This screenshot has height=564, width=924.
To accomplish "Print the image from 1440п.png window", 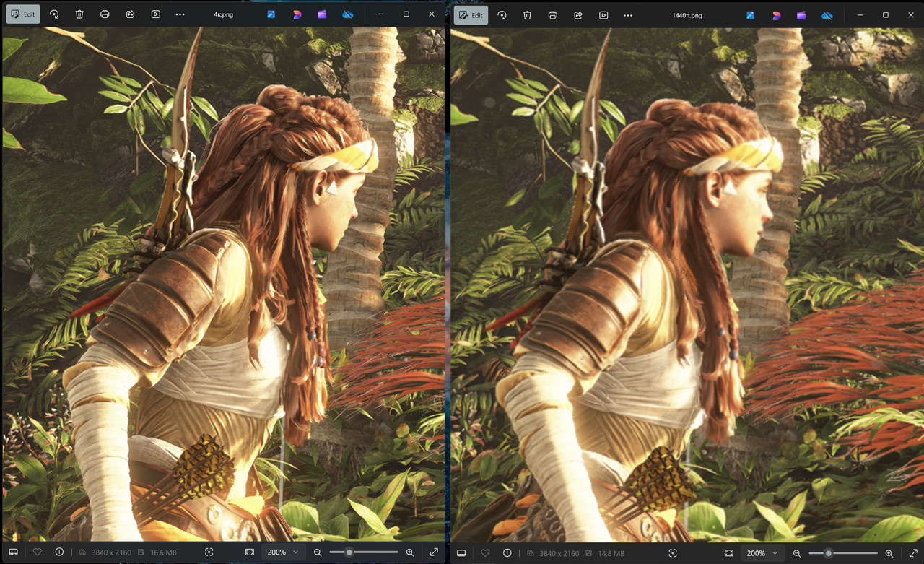I will click(x=553, y=15).
